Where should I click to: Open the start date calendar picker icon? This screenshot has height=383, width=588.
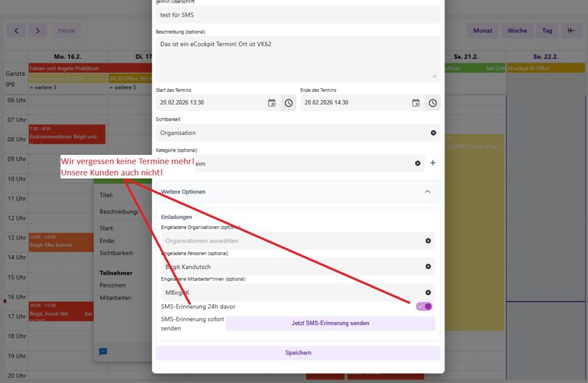272,103
